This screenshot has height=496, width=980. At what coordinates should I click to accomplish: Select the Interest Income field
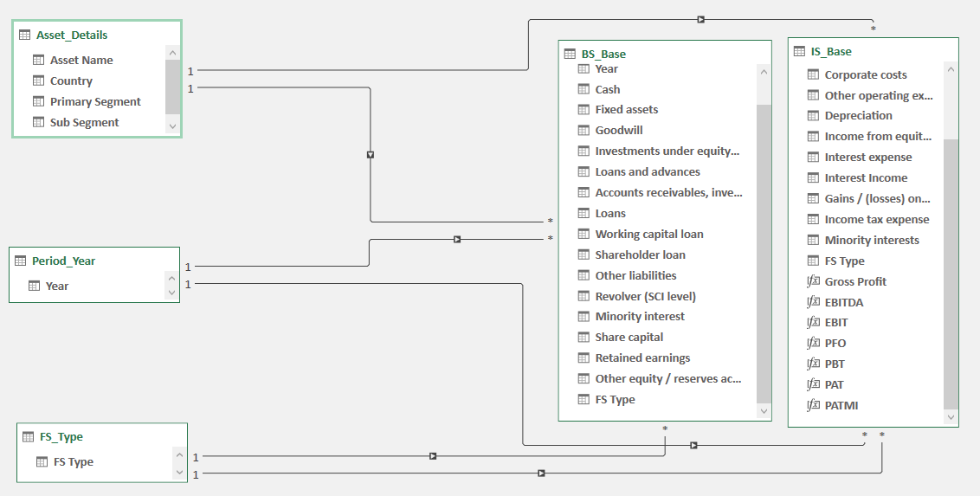(866, 177)
